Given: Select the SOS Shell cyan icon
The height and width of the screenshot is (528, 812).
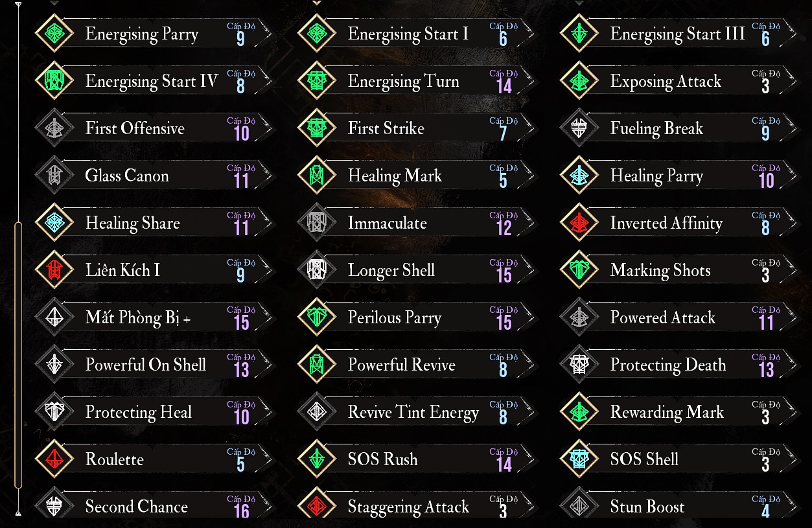Looking at the screenshot, I should click(579, 459).
